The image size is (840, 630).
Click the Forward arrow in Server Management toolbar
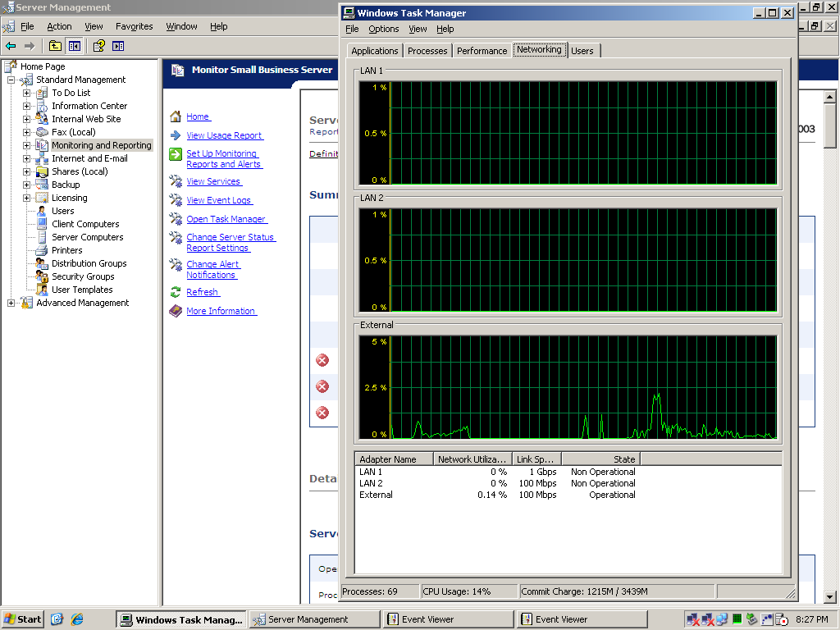click(x=30, y=46)
